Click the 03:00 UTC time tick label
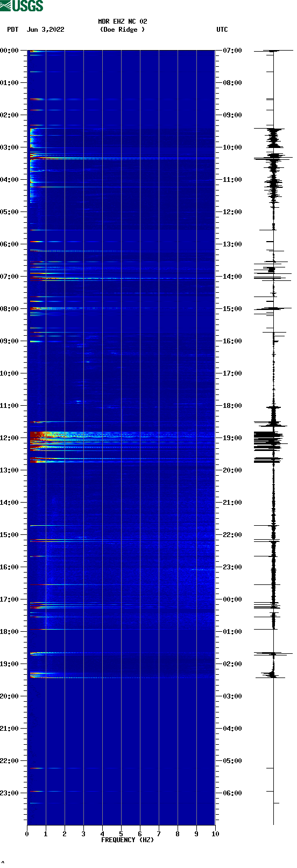This screenshot has width=297, height=868. coord(232,696)
